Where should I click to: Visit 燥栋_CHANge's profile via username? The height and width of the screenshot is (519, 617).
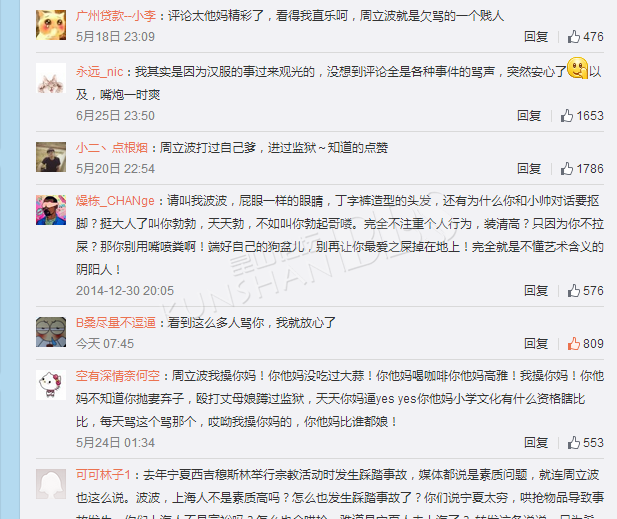pyautogui.click(x=115, y=201)
